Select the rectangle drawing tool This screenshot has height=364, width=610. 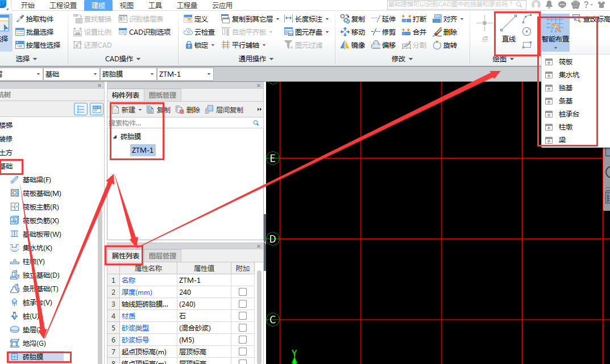[x=527, y=45]
